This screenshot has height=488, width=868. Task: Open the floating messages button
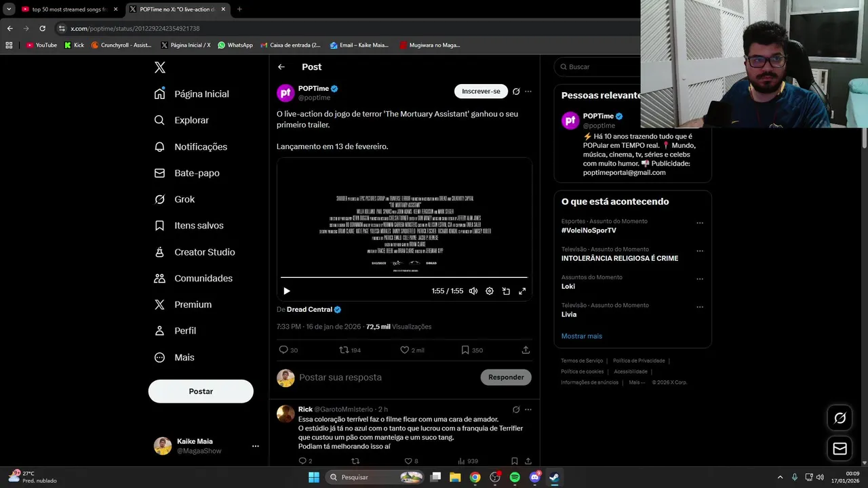(840, 449)
